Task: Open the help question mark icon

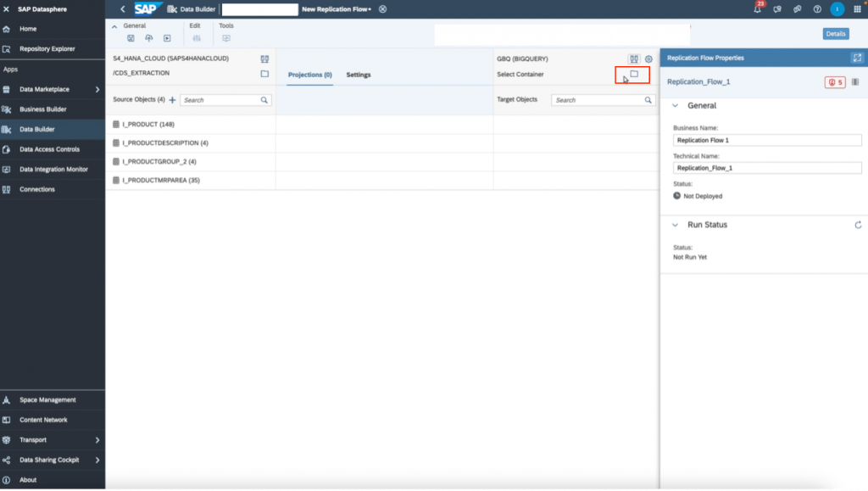Action: (x=817, y=8)
